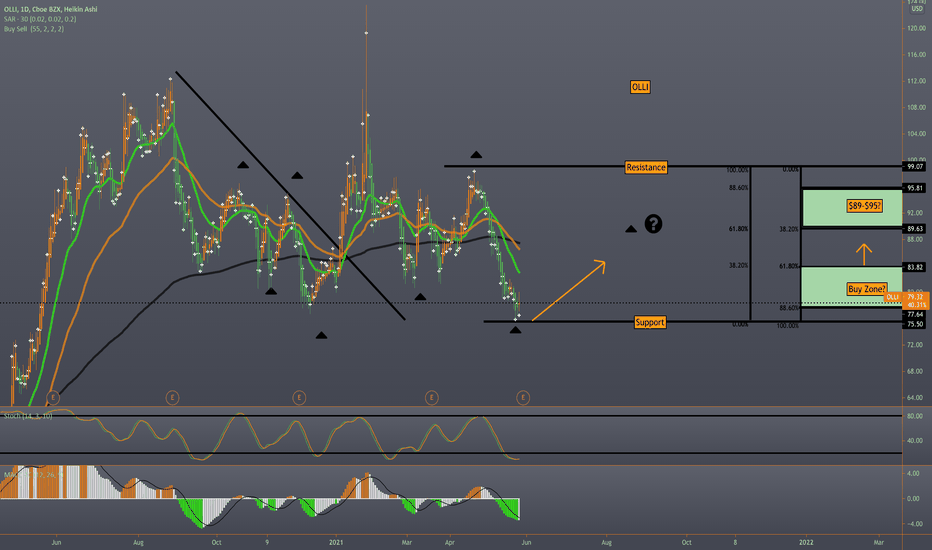The width and height of the screenshot is (932, 550).
Task: Click the 77.64 price axis label
Action: 915,314
